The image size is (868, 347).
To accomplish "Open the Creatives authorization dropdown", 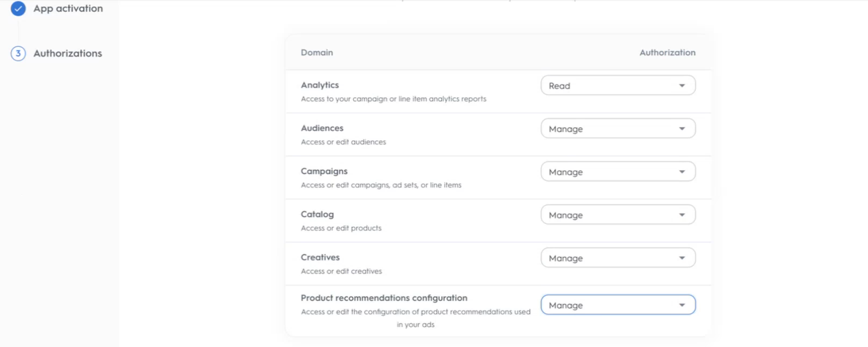I will pos(618,257).
